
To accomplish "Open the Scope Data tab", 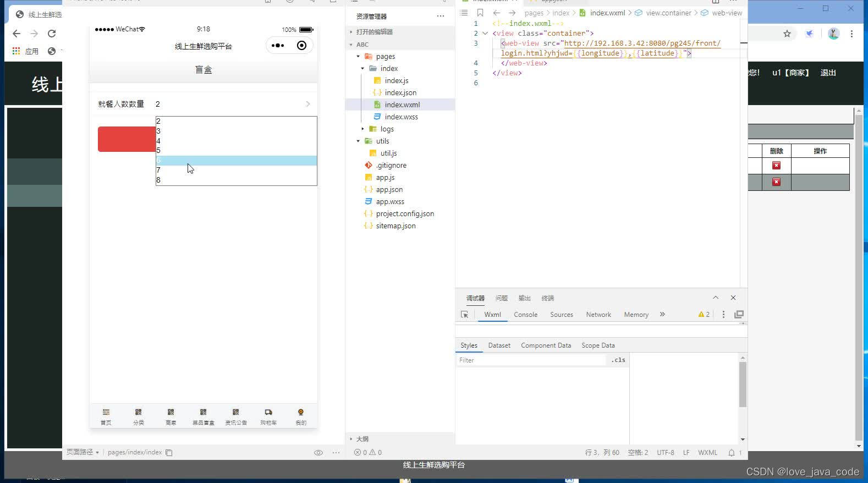I will tap(598, 345).
